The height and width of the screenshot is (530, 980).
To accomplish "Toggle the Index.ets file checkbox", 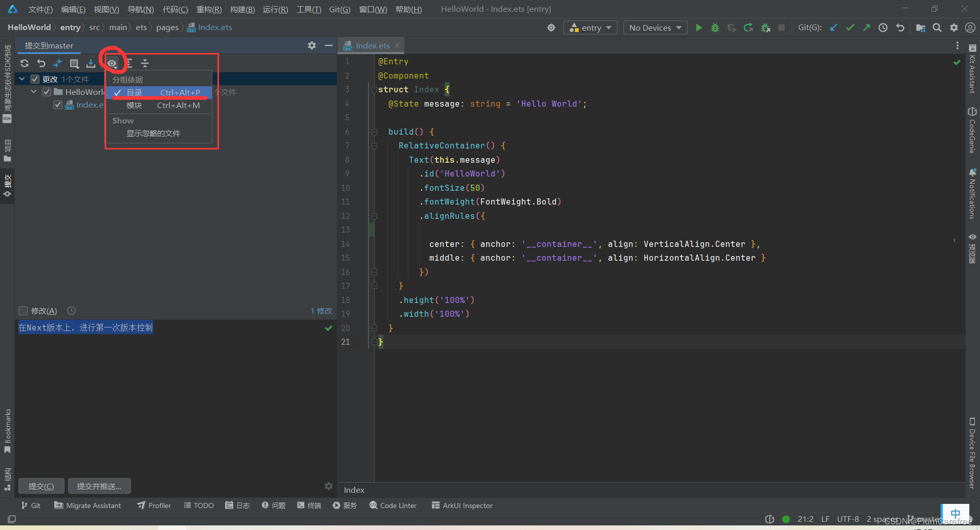I will click(x=58, y=105).
